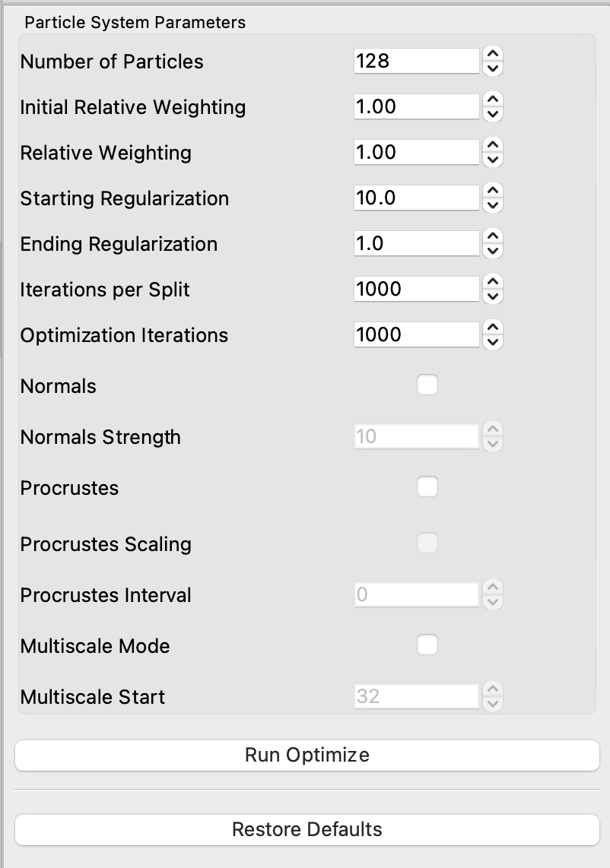The width and height of the screenshot is (610, 868).
Task: Decrease Relative Weighting using down arrow
Action: [x=492, y=158]
